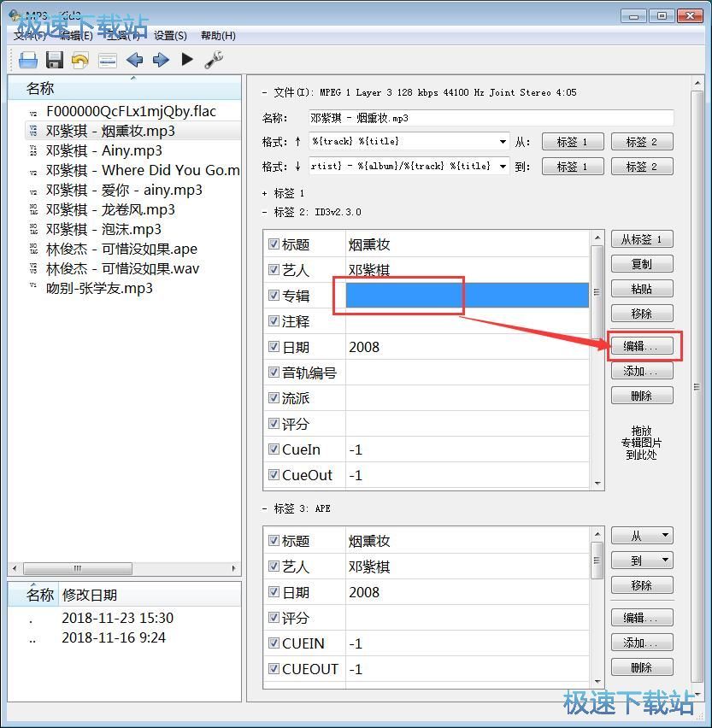Screen dimensions: 712x728
Task: Click the wrench tools icon
Action: 214,59
